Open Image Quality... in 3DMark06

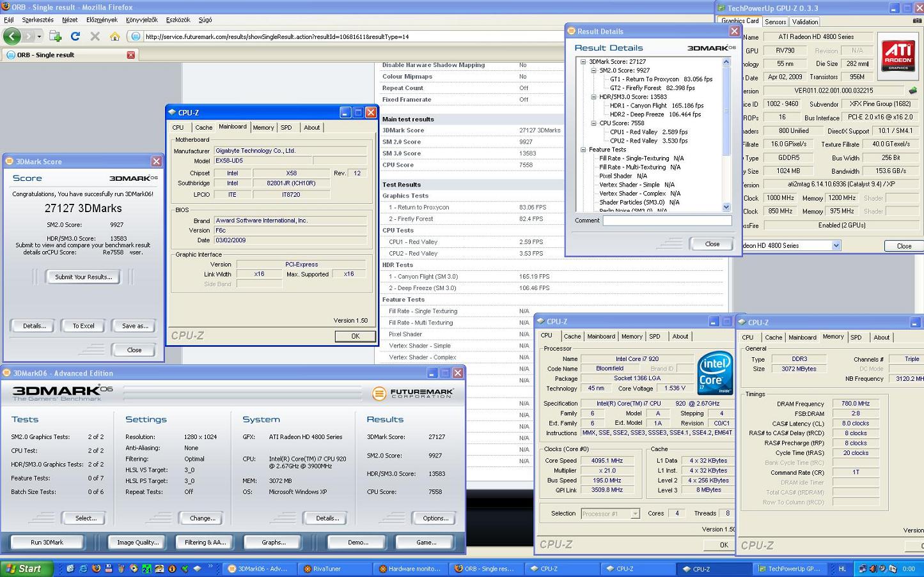pos(137,542)
